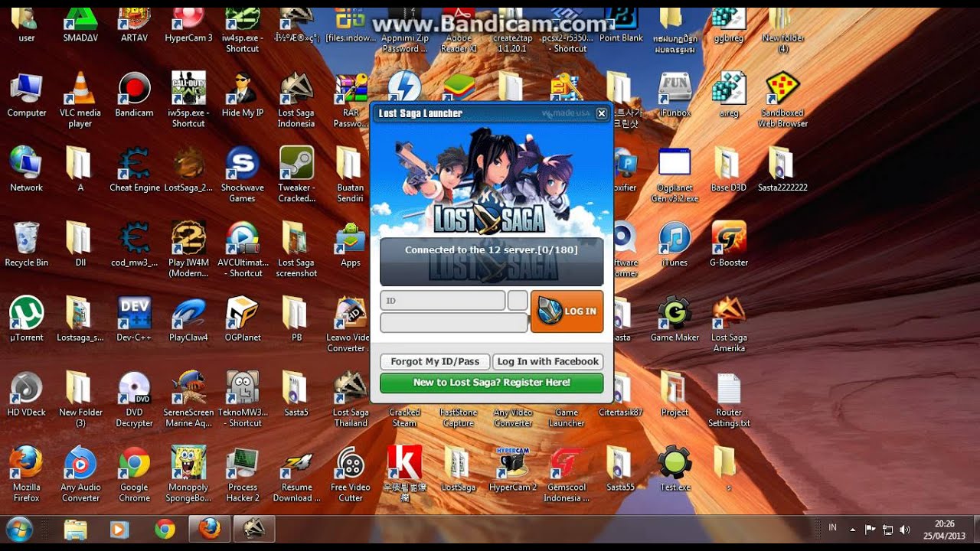Open the Base D3D folder

point(729,170)
